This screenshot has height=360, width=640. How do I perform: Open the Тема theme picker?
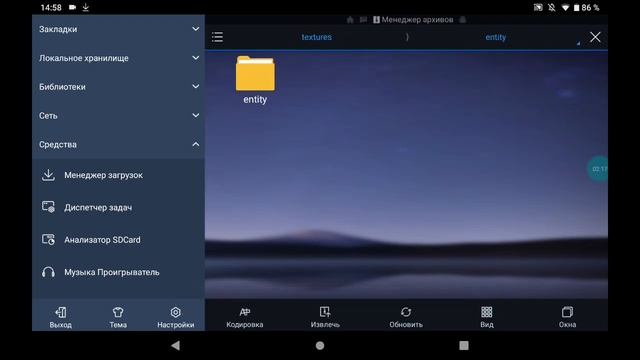click(118, 318)
